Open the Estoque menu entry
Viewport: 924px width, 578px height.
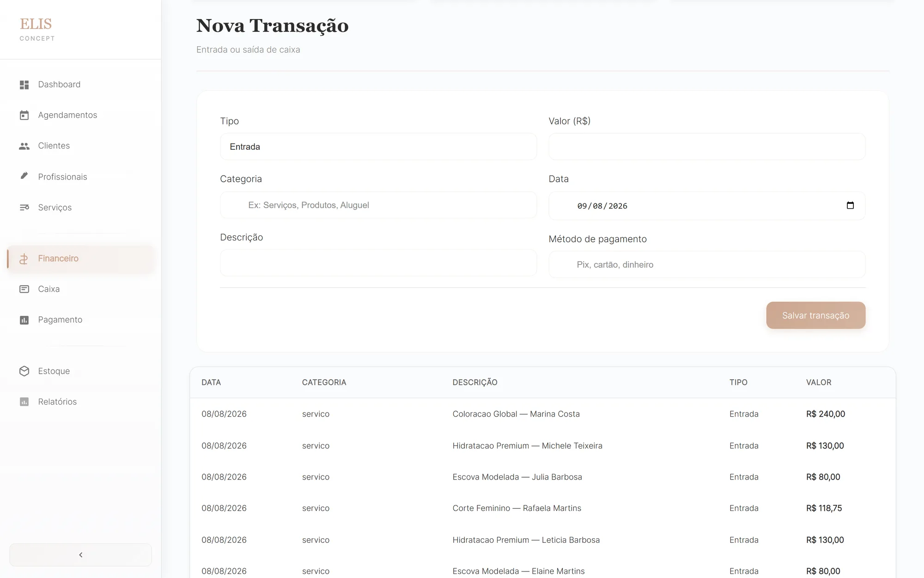pos(80,371)
